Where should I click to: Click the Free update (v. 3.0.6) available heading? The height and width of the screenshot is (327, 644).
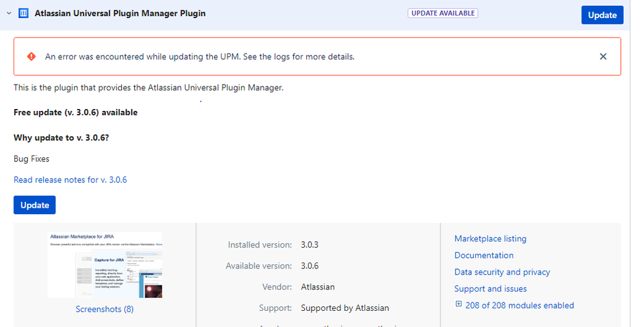[x=75, y=113]
